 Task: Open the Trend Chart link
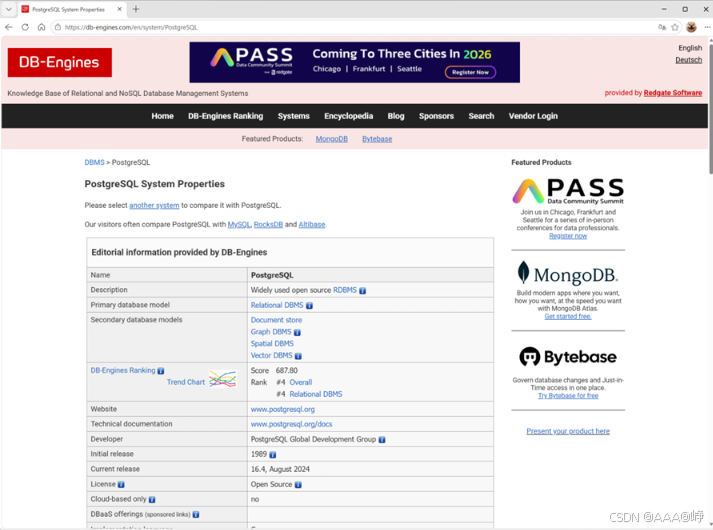click(186, 382)
